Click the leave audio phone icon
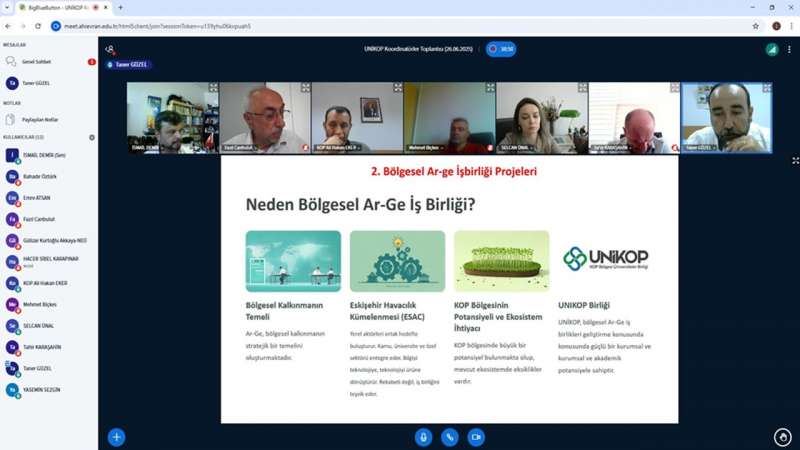 coord(450,437)
